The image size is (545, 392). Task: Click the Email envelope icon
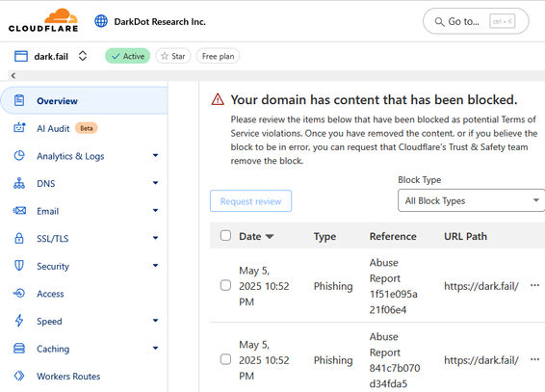point(19,211)
